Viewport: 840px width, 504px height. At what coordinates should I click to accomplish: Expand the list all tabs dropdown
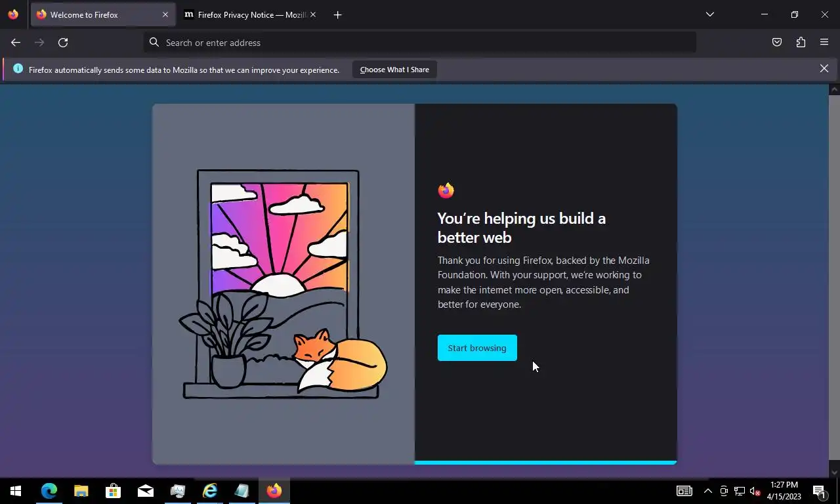[x=709, y=14]
